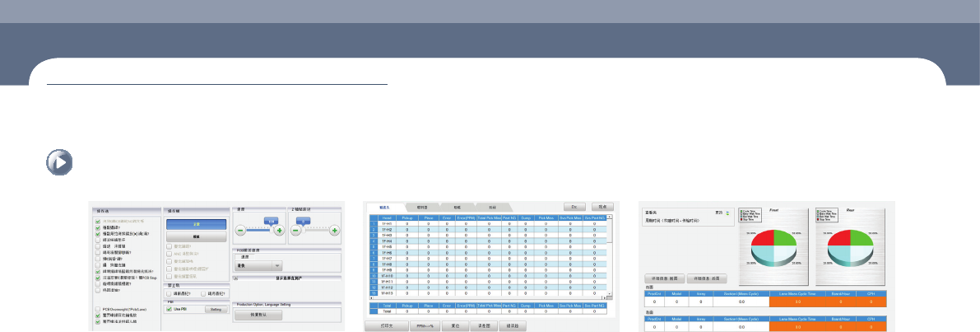Screen dimensions: 980x332
Task: Click the speed slider's green plus button
Action: coord(280,230)
